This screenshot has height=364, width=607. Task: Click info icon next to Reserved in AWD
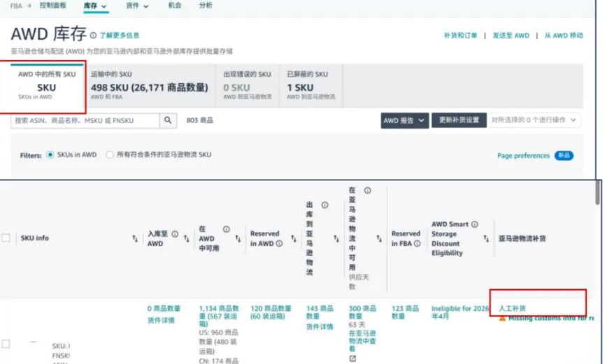click(279, 243)
